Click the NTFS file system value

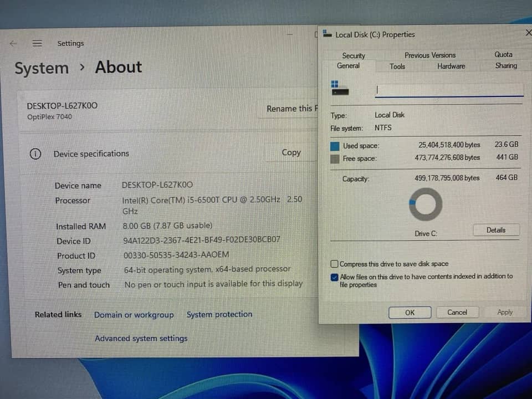click(383, 128)
